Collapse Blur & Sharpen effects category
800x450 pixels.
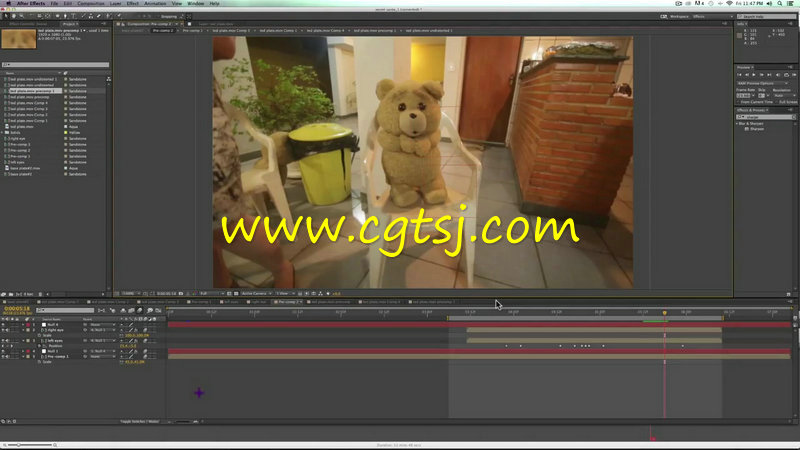click(737, 123)
